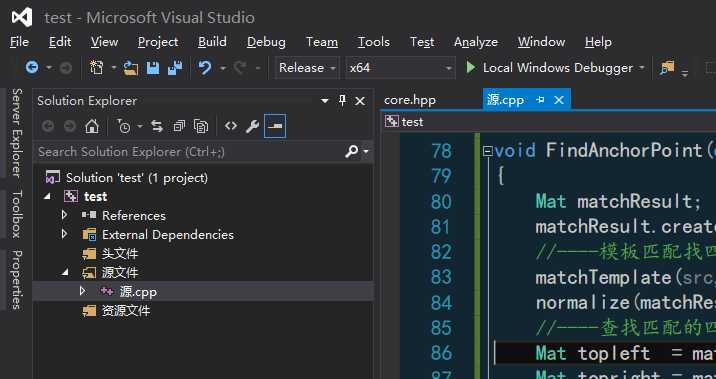Switch to the core.hpp tab
This screenshot has width=716, height=379.
(410, 100)
